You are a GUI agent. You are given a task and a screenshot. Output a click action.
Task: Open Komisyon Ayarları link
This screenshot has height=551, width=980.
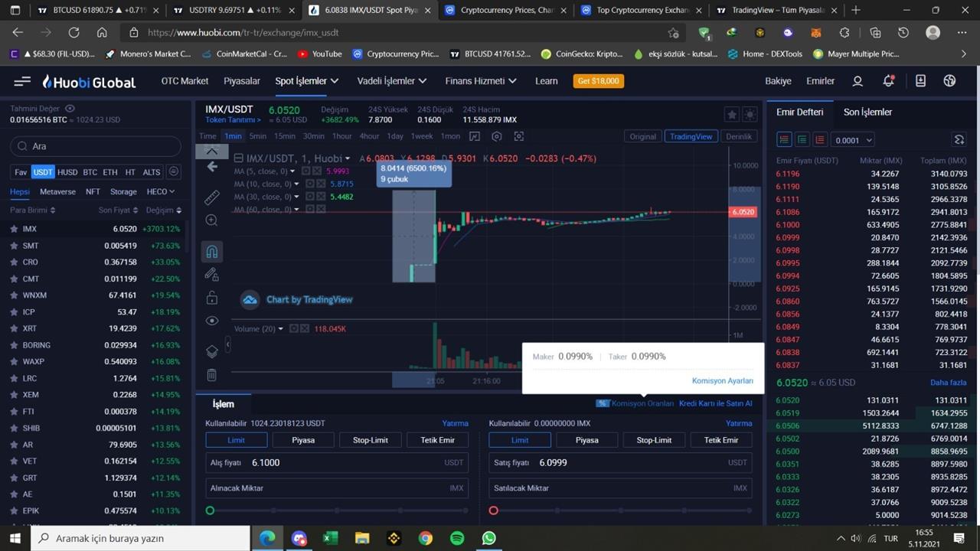coord(722,380)
